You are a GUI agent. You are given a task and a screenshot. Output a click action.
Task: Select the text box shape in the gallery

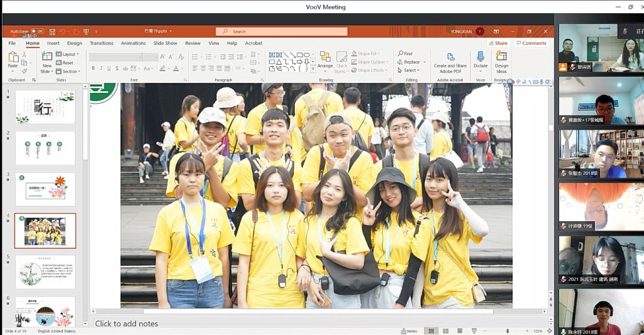coord(272,55)
